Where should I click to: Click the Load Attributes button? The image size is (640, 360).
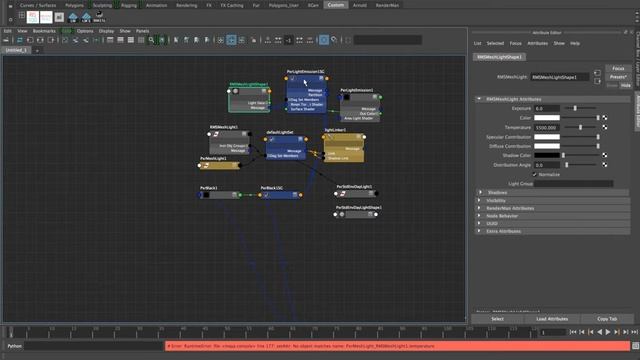click(x=552, y=319)
